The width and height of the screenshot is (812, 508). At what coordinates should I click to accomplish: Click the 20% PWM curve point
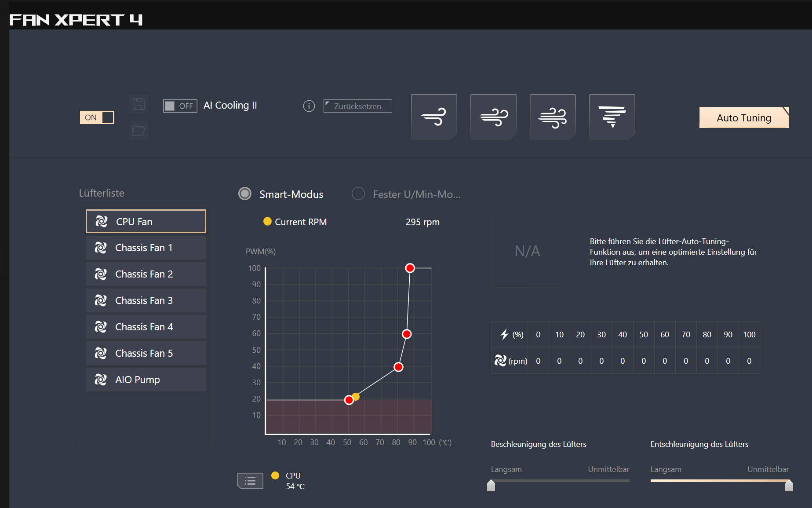349,400
